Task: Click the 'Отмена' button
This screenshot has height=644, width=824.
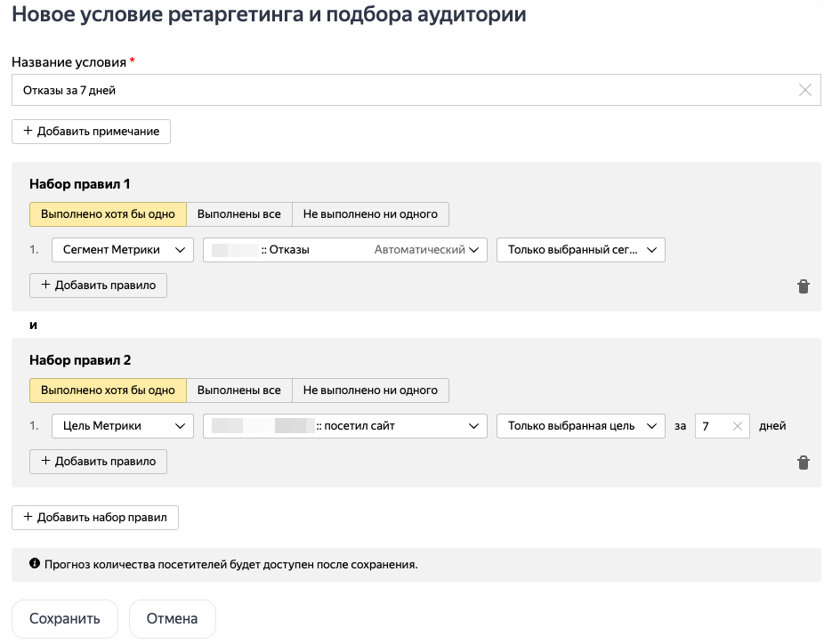Action: click(x=172, y=619)
